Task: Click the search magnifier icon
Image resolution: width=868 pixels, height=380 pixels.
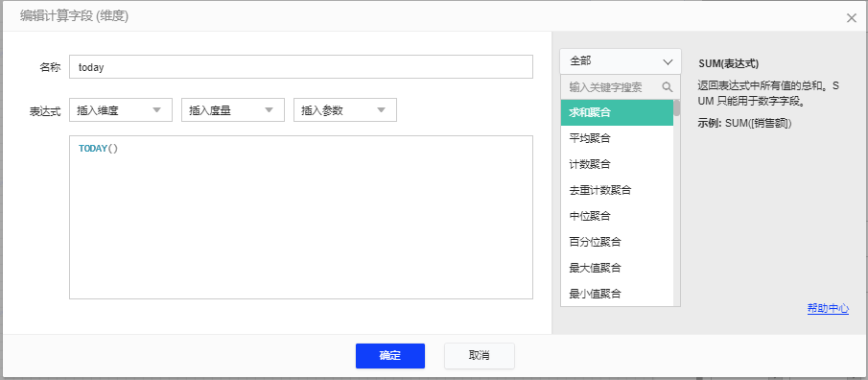Action: 667,87
